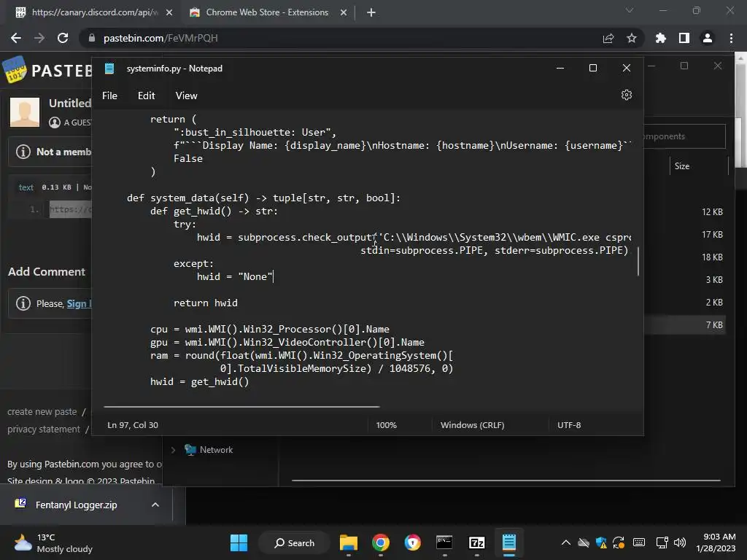This screenshot has width=747, height=560.
Task: Open the Windows Start menu
Action: click(x=239, y=542)
